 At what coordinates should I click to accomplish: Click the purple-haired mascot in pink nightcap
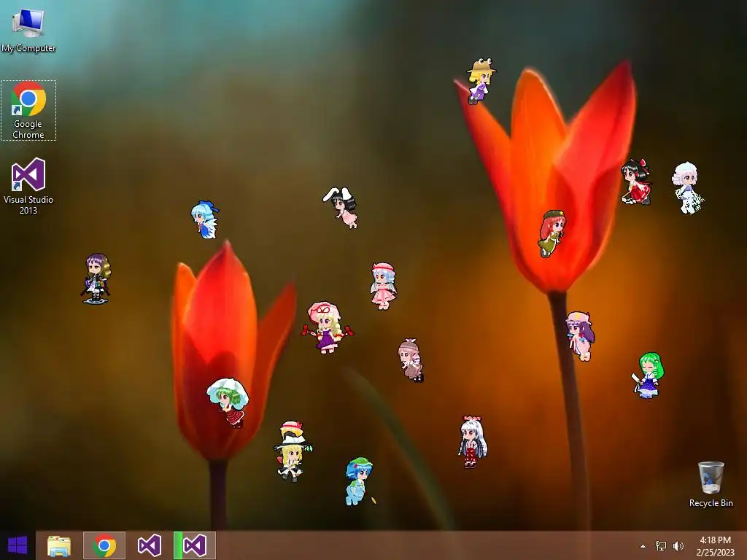580,335
